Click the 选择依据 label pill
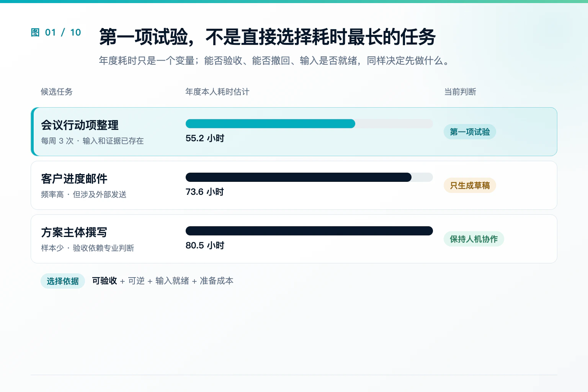Image resolution: width=588 pixels, height=392 pixels. click(63, 281)
